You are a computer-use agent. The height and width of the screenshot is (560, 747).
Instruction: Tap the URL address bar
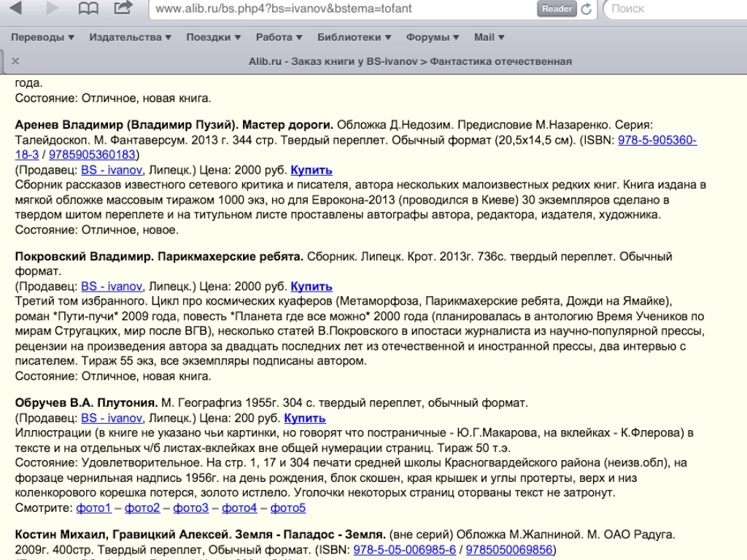coord(343,9)
